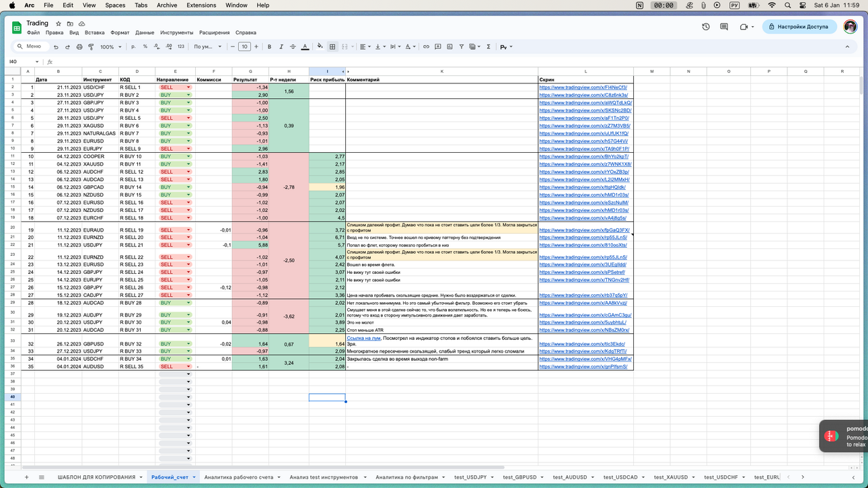Open the borders tool
This screenshot has height=488, width=868.
click(332, 47)
